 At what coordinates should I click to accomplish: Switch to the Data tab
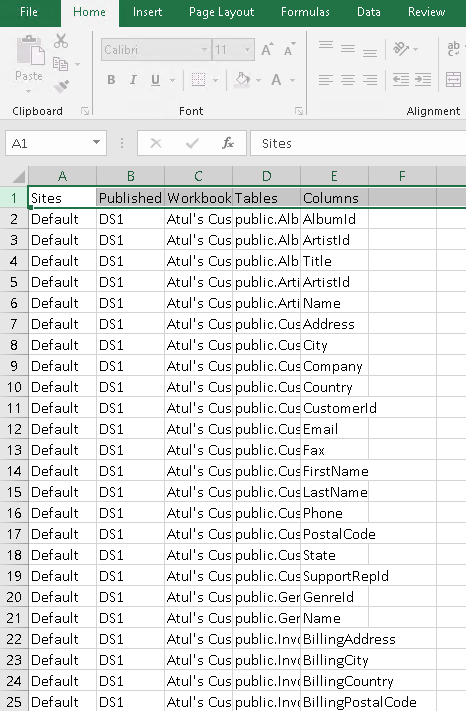click(369, 12)
